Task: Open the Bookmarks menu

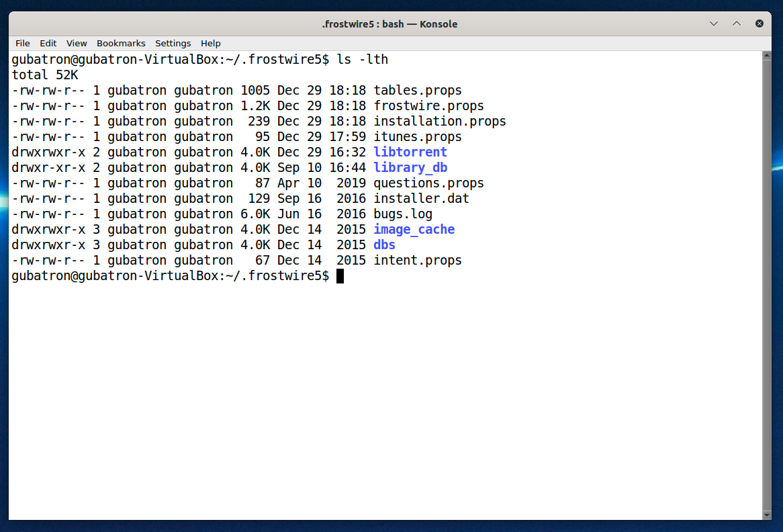Action: click(121, 43)
